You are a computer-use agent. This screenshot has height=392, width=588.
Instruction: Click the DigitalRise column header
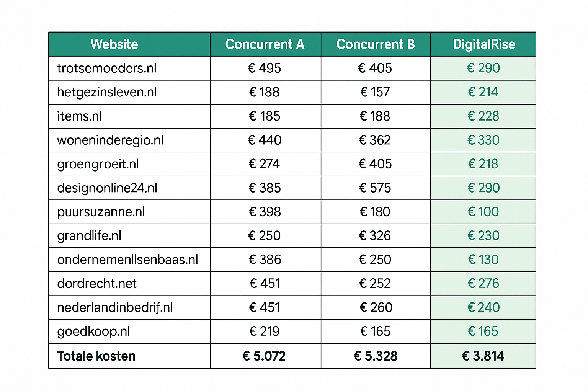point(483,44)
